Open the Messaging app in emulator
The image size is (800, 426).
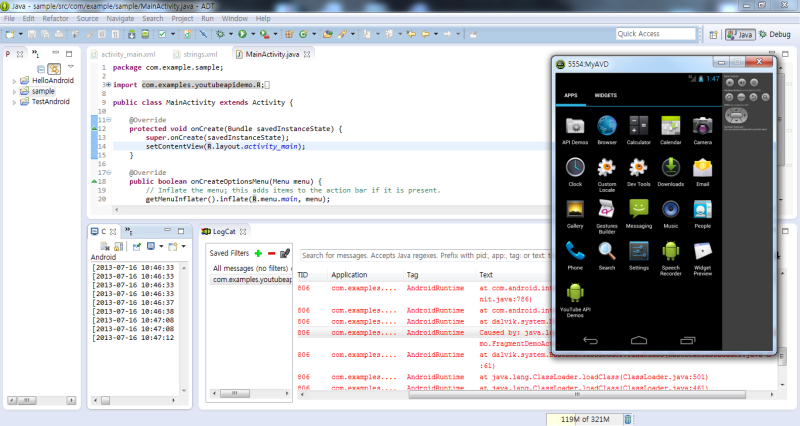pos(639,214)
